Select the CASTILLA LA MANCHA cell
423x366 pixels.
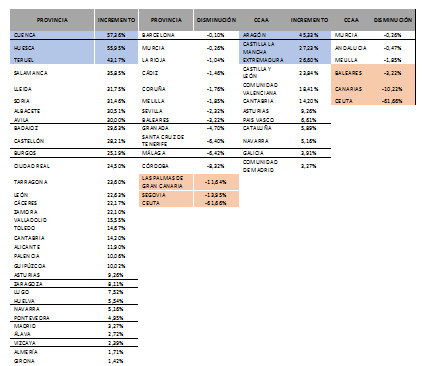pyautogui.click(x=262, y=48)
